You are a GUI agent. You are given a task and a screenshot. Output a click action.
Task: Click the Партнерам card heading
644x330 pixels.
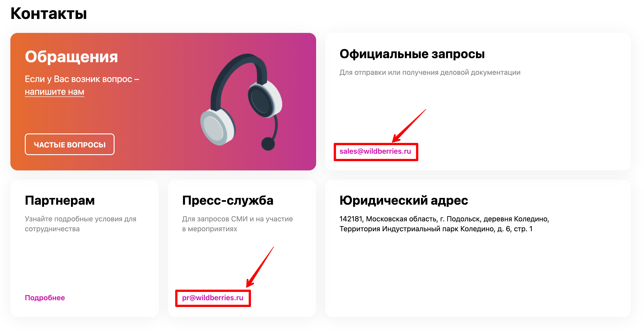[x=60, y=200]
